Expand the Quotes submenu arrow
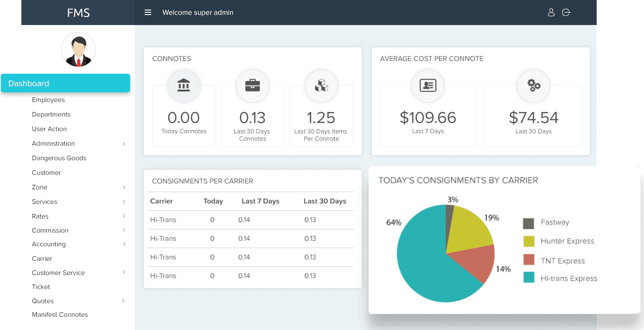This screenshot has width=644, height=330. 124,301
